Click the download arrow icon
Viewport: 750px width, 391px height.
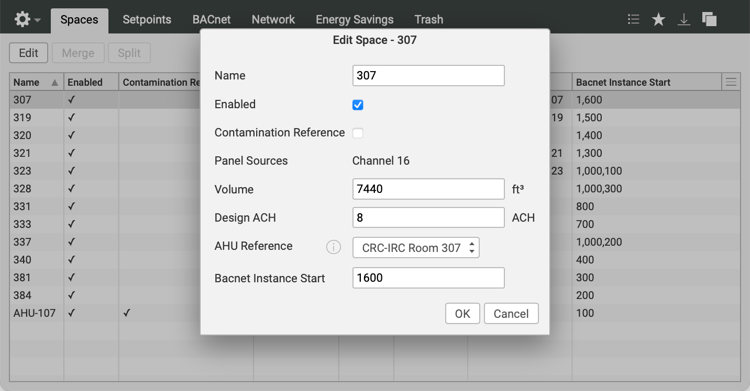(684, 19)
